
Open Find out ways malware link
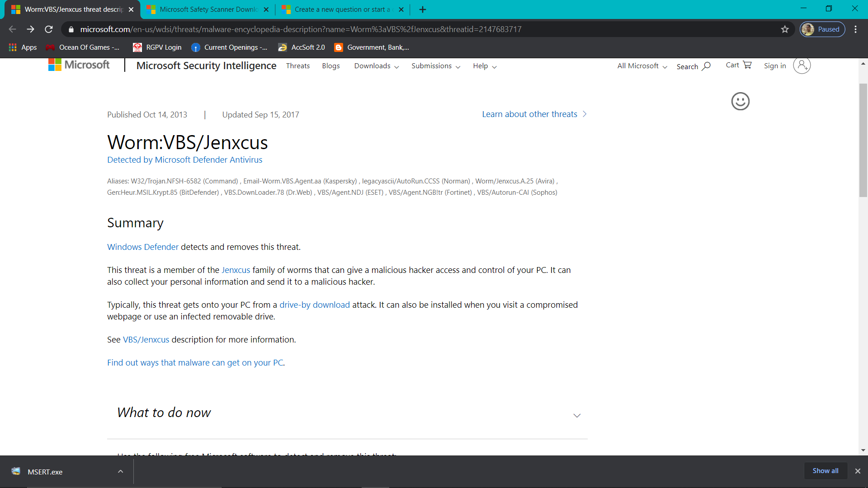195,363
